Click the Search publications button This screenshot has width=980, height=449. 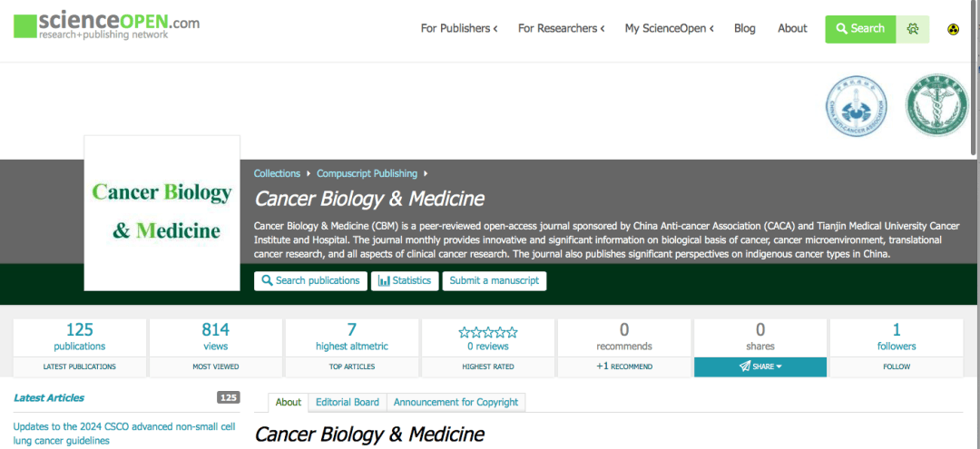click(310, 280)
